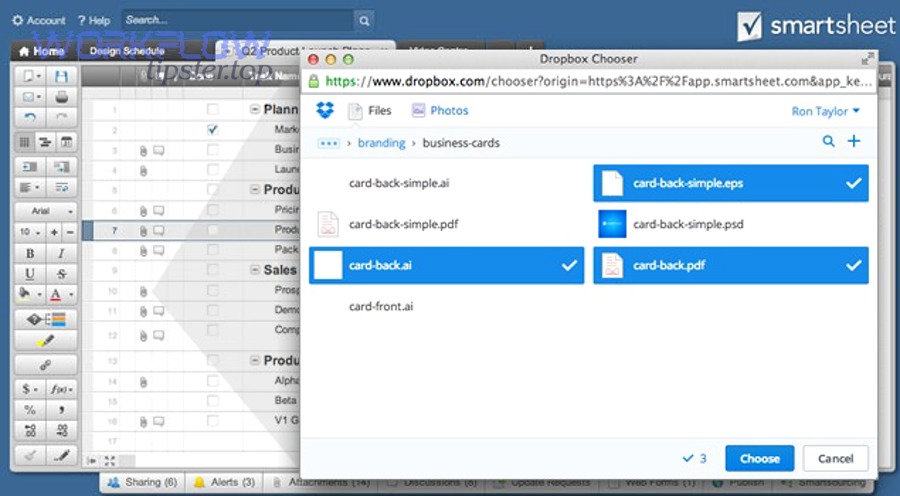Switch to Gantt View icon

[45, 142]
